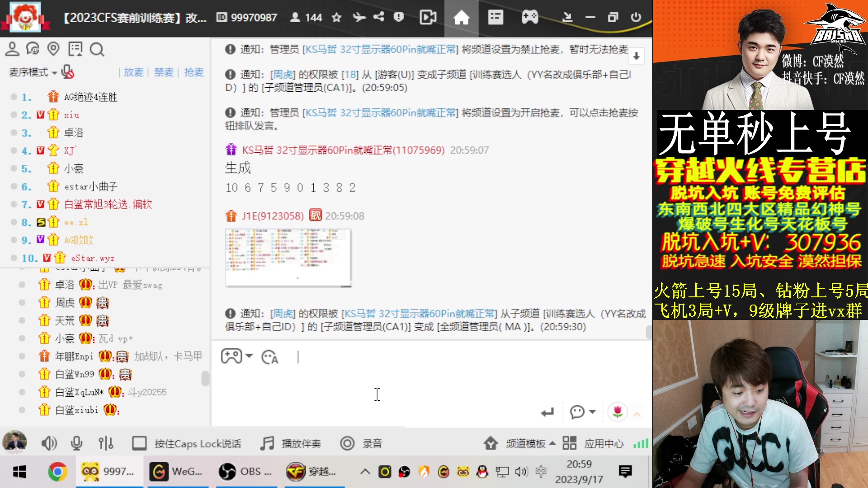Open 应用中心 app center
Screen dimensions: 868x488
(x=593, y=444)
